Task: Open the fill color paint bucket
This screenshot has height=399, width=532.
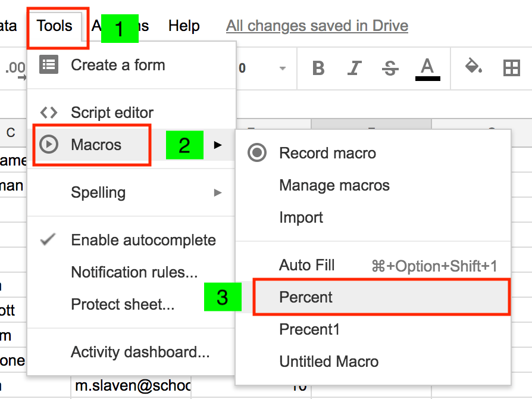Action: [x=473, y=67]
